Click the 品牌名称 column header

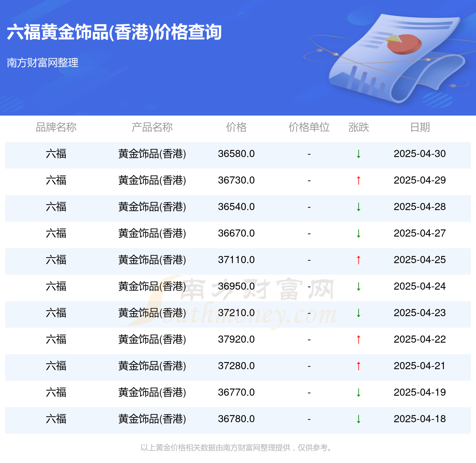[x=56, y=127]
